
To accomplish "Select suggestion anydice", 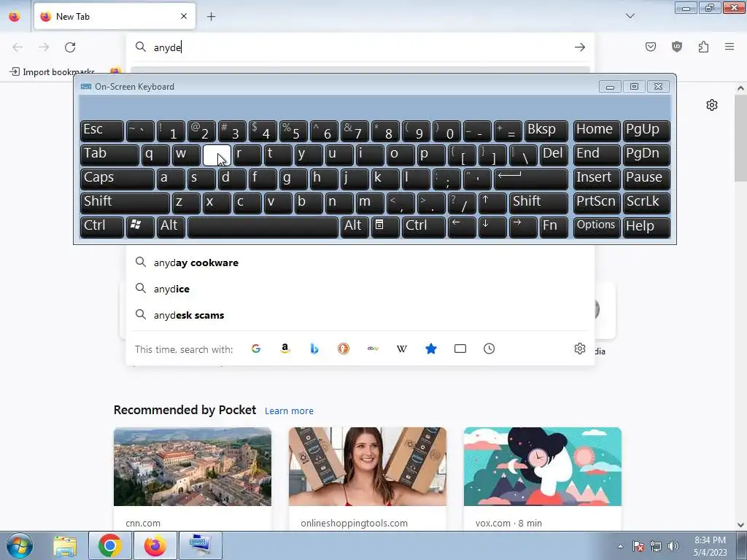I will click(x=360, y=289).
